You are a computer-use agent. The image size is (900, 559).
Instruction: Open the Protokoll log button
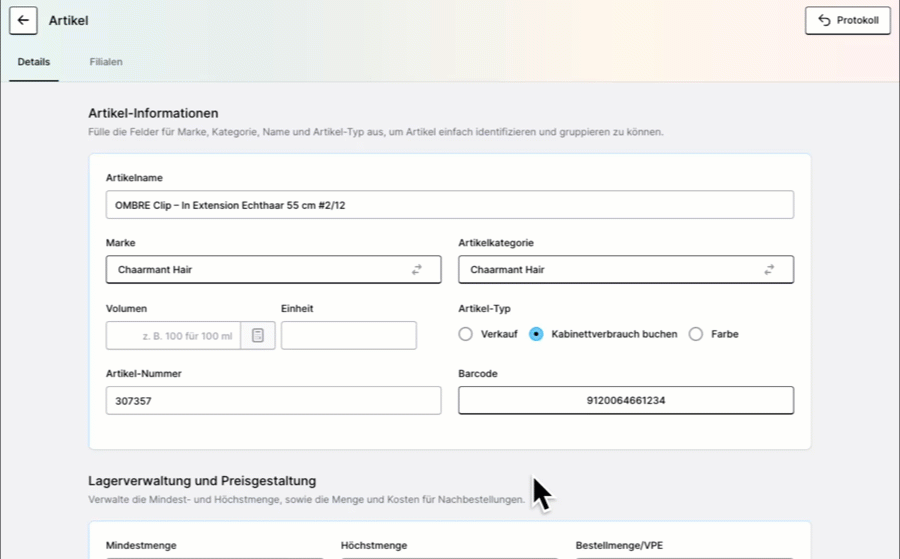click(847, 21)
